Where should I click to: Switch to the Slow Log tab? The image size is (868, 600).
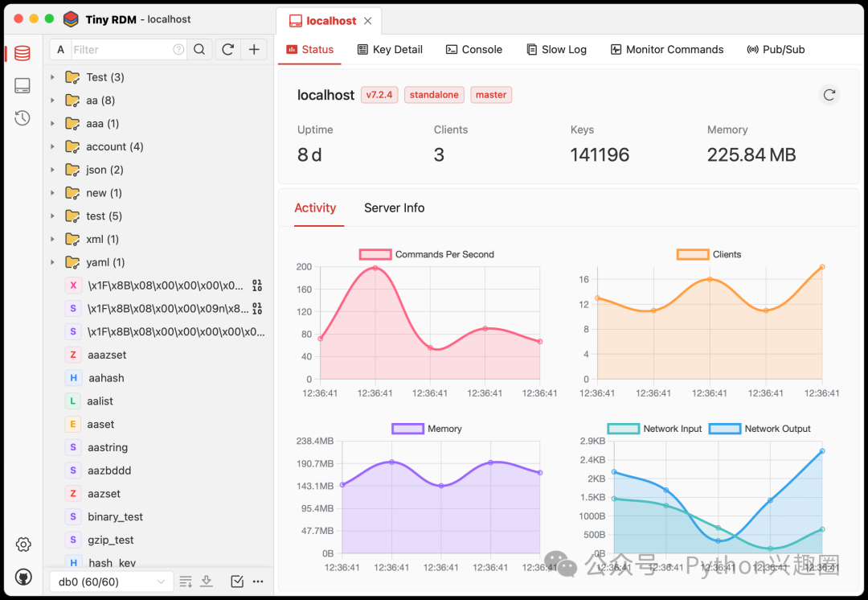[x=556, y=49]
